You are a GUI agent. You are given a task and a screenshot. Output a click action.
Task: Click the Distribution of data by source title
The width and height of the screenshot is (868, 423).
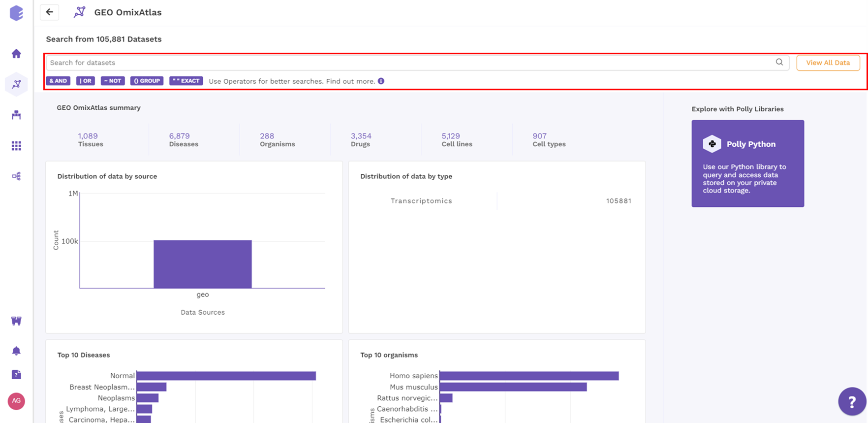click(107, 176)
